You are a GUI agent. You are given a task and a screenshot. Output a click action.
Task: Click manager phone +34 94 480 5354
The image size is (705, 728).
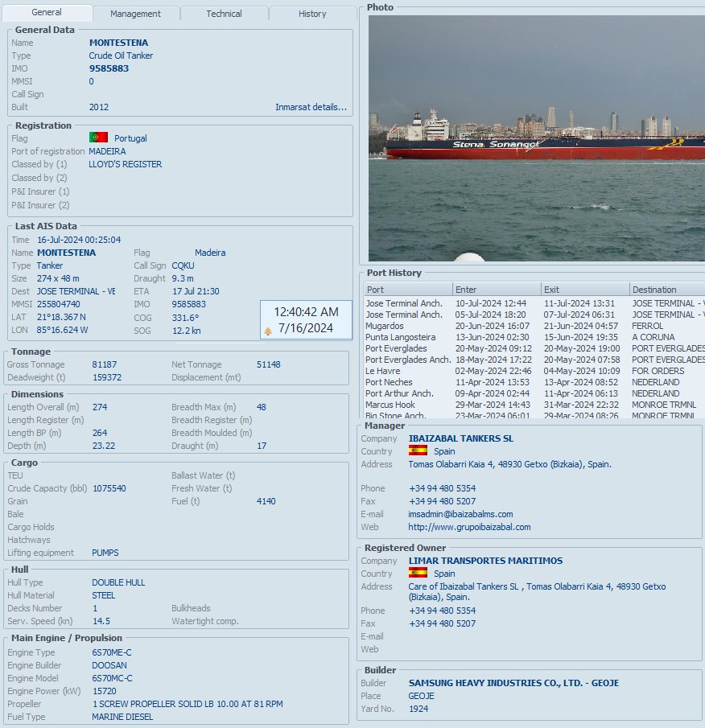coord(442,488)
